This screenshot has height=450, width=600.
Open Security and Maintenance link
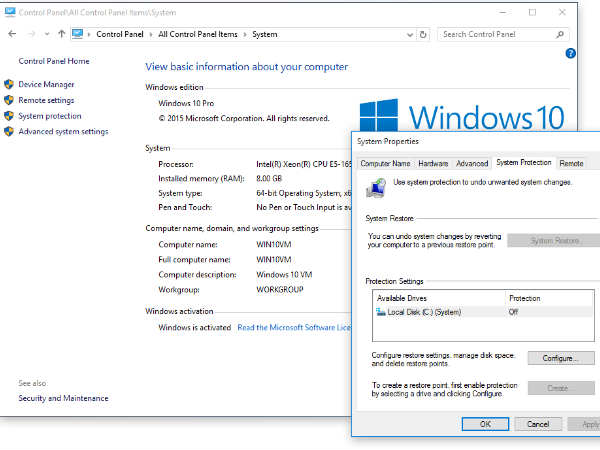(x=63, y=398)
